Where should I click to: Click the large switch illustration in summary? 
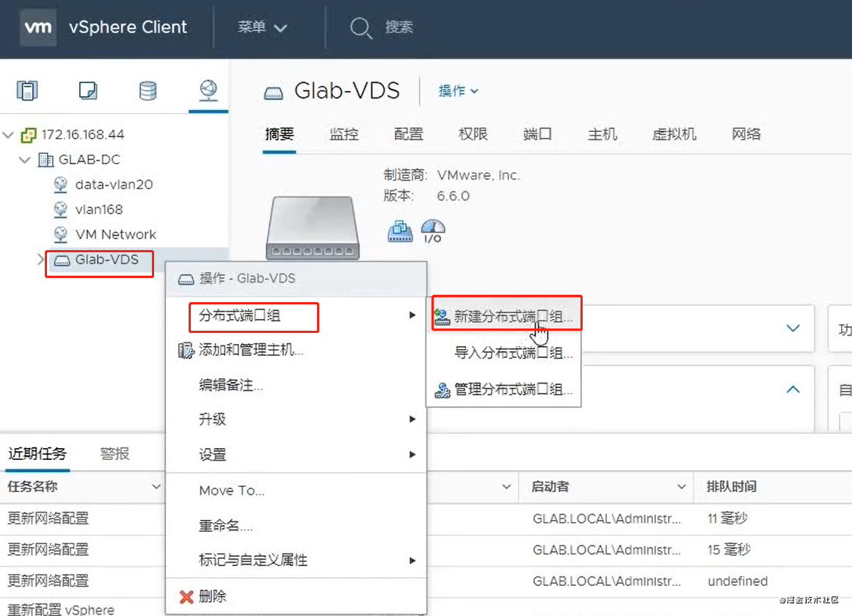pos(313,227)
